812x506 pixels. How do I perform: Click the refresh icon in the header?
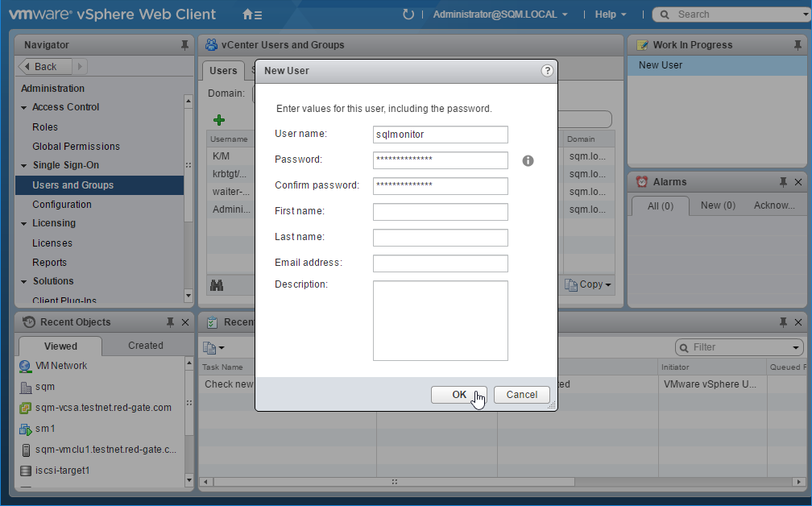coord(408,15)
